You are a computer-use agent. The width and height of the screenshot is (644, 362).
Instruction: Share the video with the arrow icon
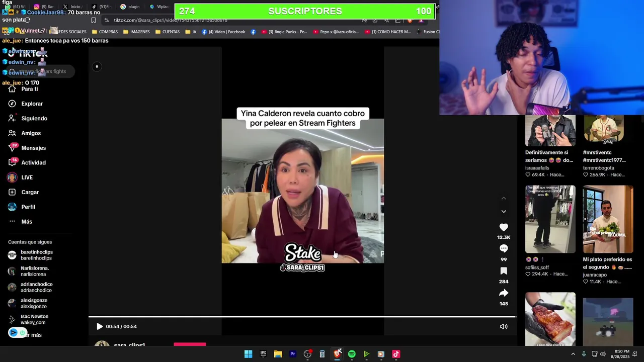click(504, 293)
